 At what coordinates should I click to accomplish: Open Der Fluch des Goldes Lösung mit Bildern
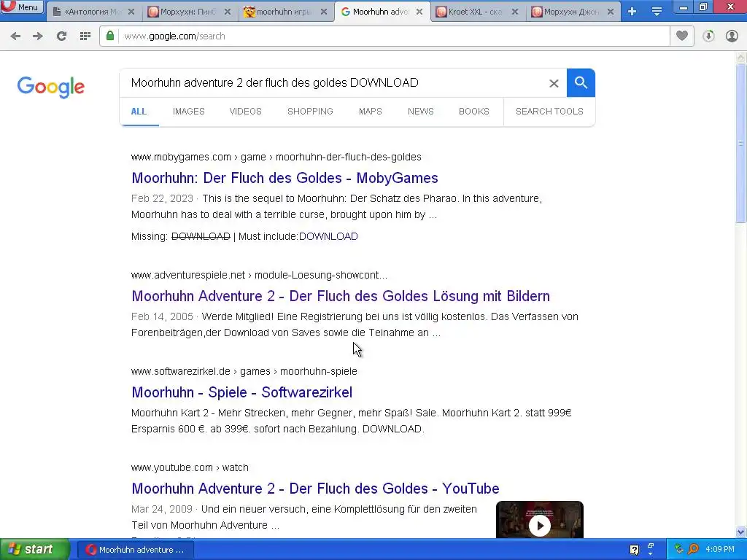pos(341,296)
